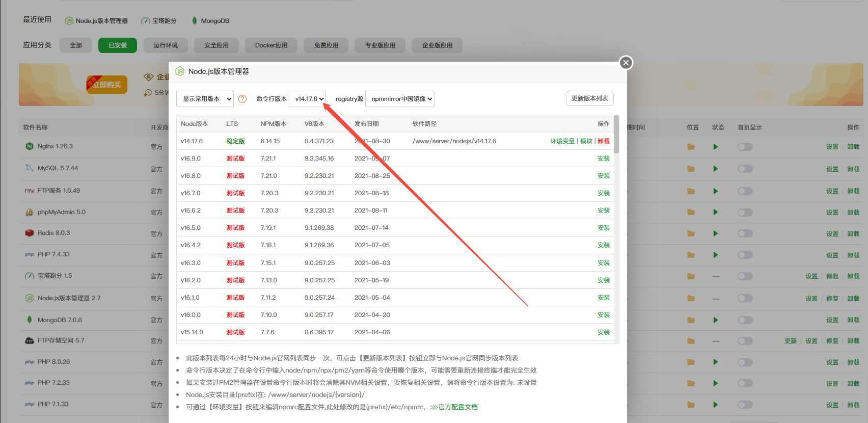868x423 pixels.
Task: Open the Nginx folder location icon
Action: click(691, 147)
